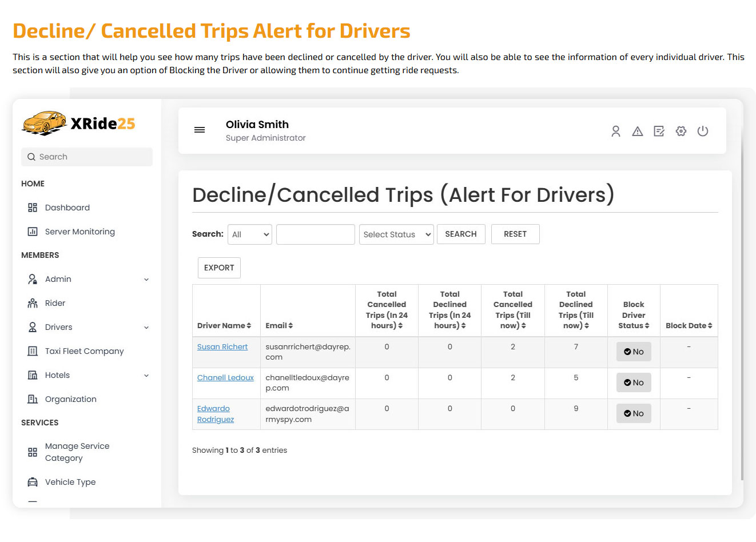The image size is (756, 542).
Task: Click the warning triangle alert icon
Action: click(x=638, y=131)
